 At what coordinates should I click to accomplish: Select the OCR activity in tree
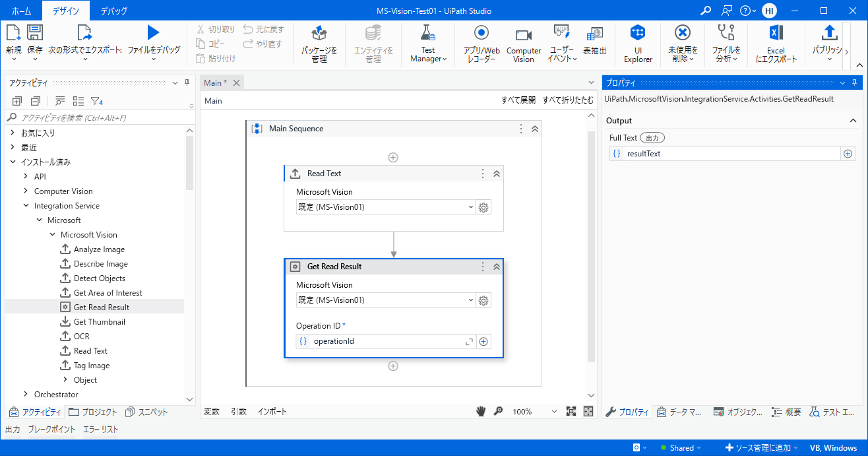pos(82,336)
